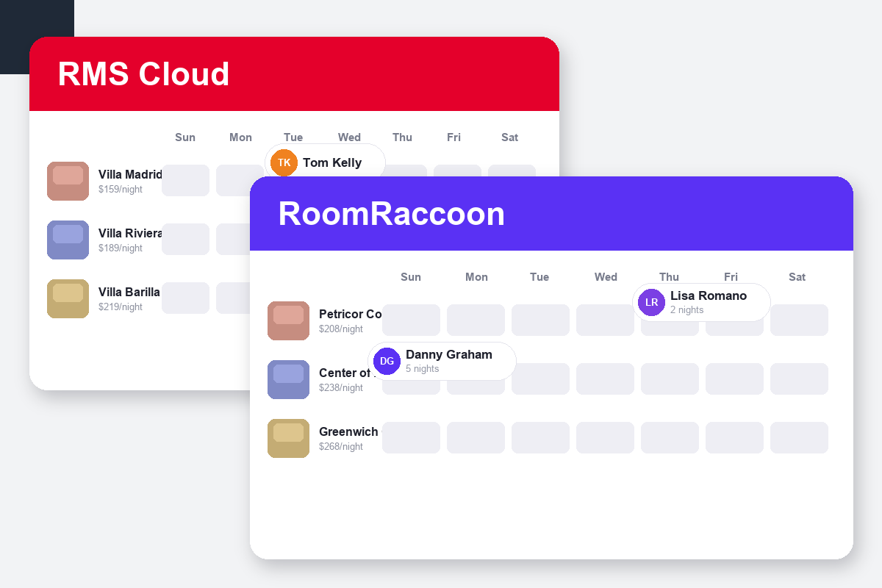
Task: Select Petricor's Tuesday cell in RoomRaccoon
Action: 540,320
